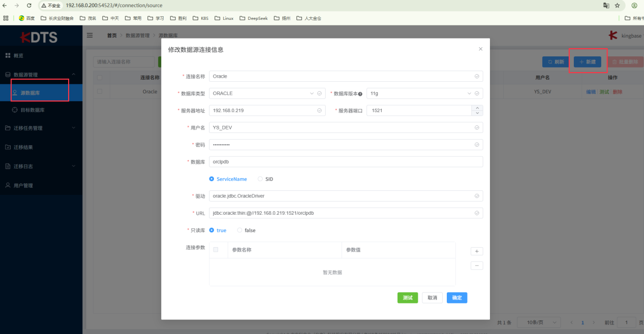
Task: Tick the checkbox in the Oracle row
Action: [x=100, y=92]
